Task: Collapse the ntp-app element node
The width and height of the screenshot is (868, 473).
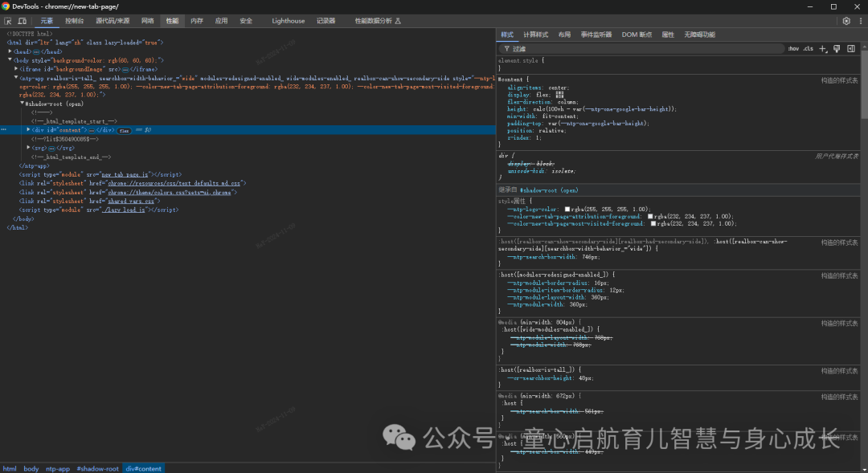Action: click(16, 78)
